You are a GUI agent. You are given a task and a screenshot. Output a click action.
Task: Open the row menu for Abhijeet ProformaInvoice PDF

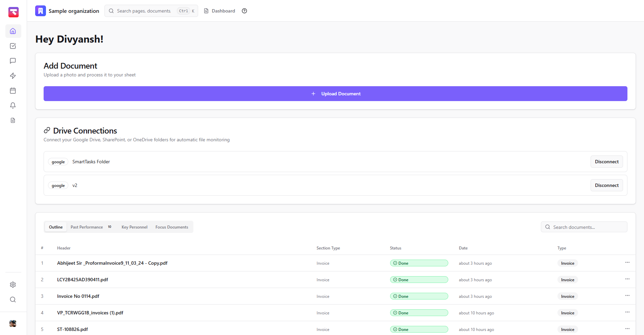pyautogui.click(x=627, y=263)
